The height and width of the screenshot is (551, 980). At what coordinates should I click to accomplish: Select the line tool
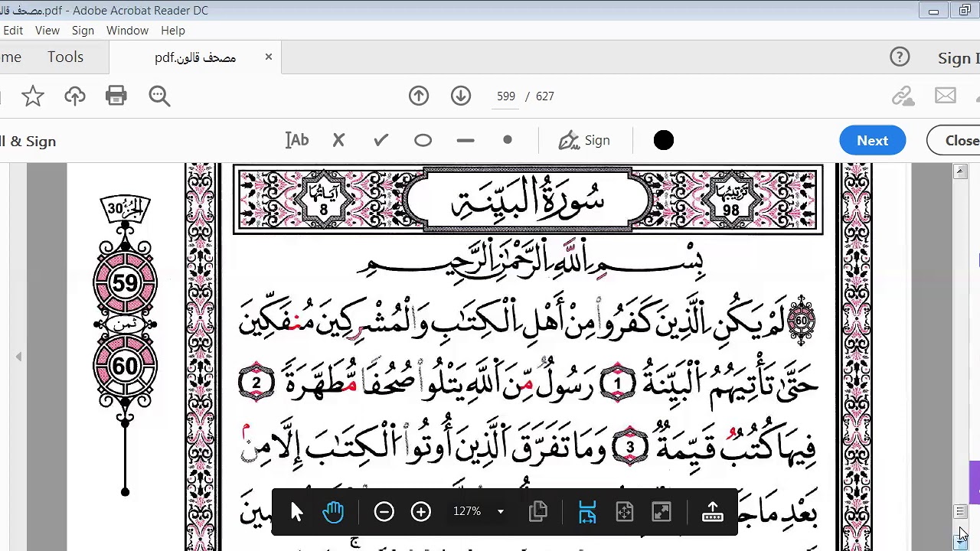[465, 141]
